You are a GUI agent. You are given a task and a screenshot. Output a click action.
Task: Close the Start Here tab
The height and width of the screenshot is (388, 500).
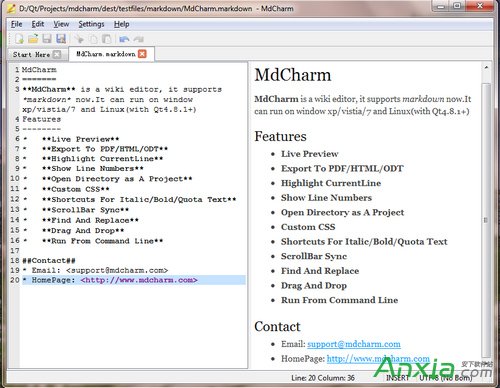(57, 54)
